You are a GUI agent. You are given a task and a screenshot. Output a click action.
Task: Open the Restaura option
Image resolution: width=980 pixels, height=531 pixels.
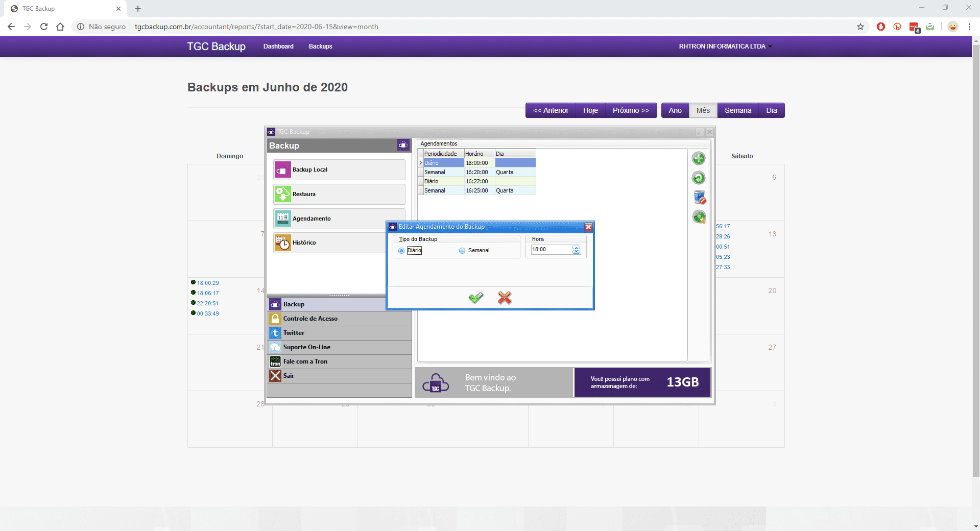click(339, 194)
